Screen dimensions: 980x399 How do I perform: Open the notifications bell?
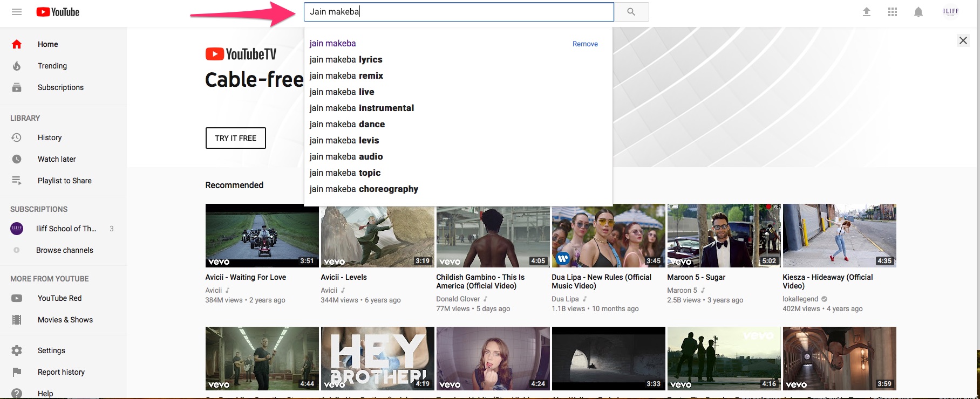coord(918,12)
